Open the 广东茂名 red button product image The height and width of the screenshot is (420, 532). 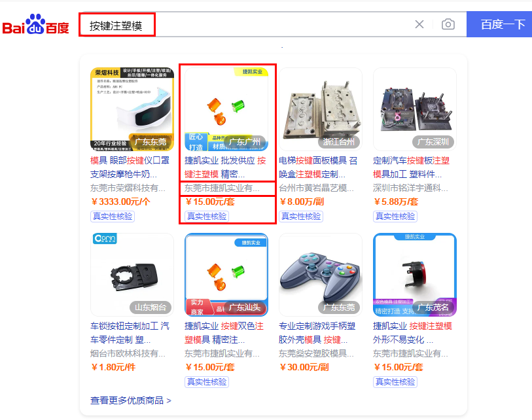[415, 275]
